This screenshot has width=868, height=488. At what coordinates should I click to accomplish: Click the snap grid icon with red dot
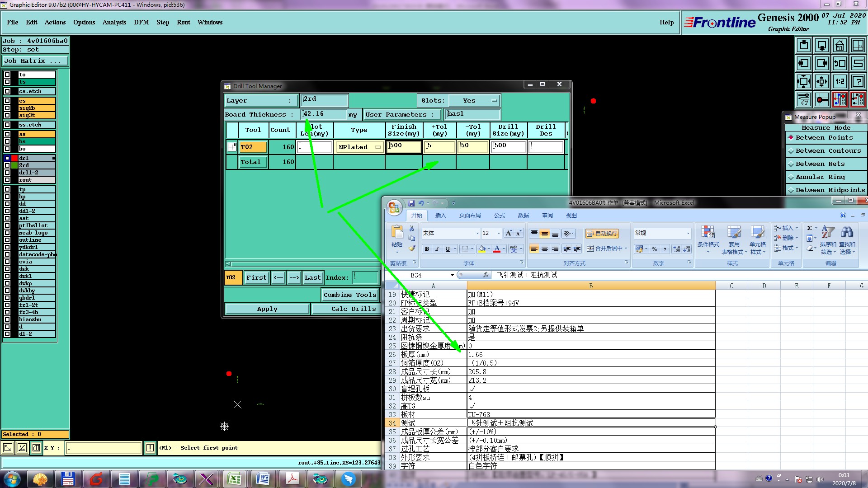click(x=822, y=99)
